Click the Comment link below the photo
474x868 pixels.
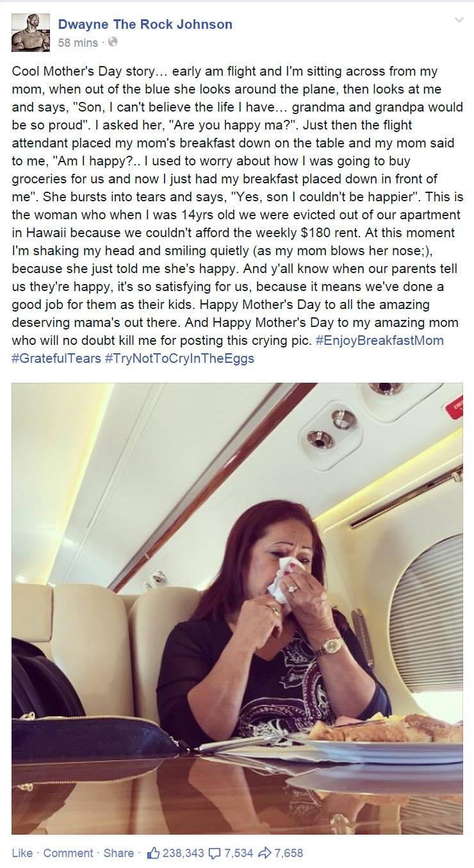(68, 853)
